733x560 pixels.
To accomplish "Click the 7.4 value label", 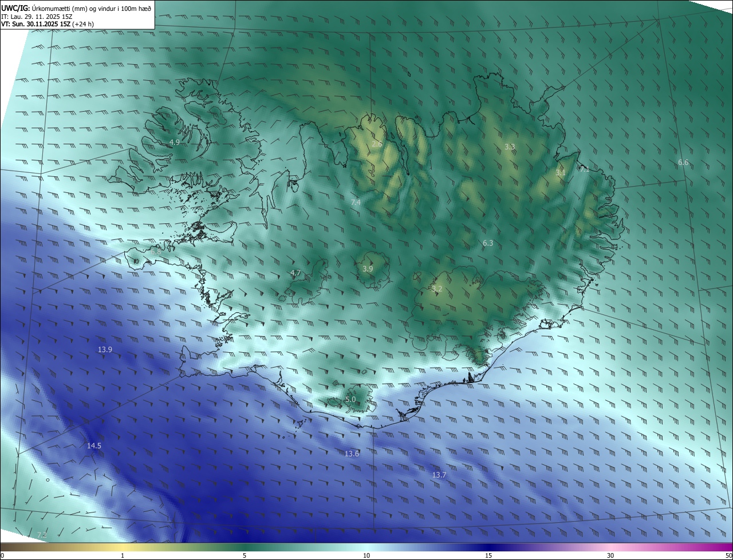I will (356, 203).
